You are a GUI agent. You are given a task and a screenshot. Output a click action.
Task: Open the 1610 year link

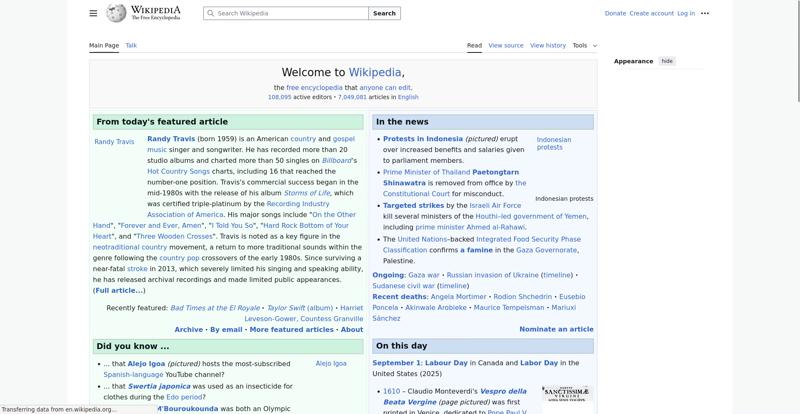point(392,392)
